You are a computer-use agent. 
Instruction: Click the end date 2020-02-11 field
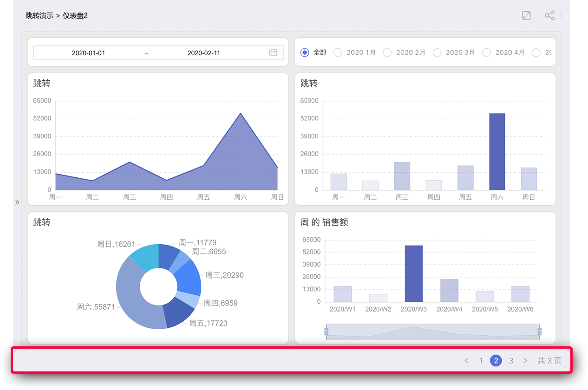click(203, 53)
